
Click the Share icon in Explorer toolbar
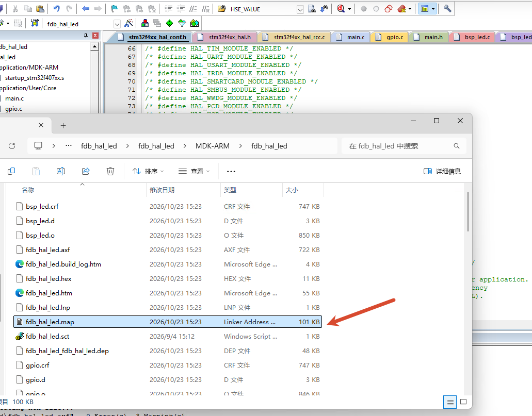pyautogui.click(x=86, y=171)
